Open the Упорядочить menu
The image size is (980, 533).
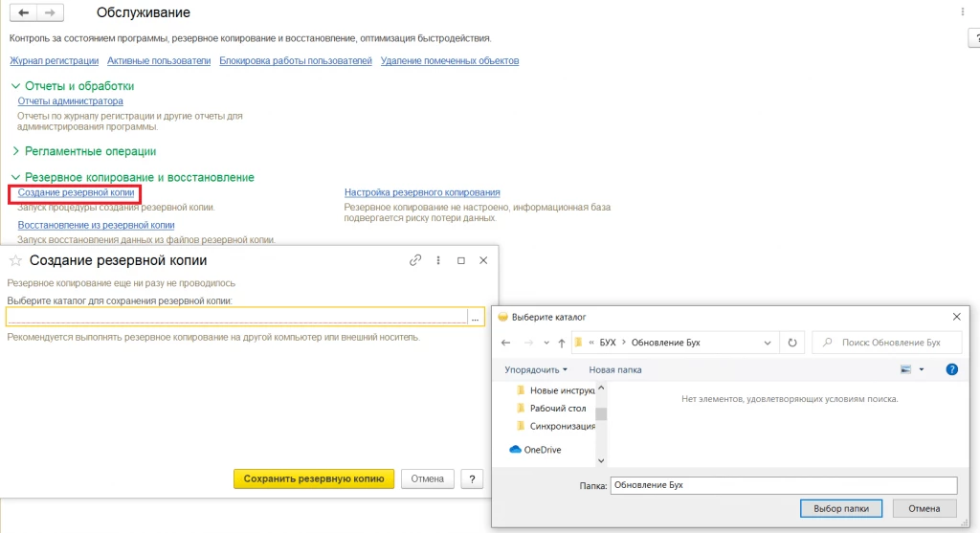(536, 370)
